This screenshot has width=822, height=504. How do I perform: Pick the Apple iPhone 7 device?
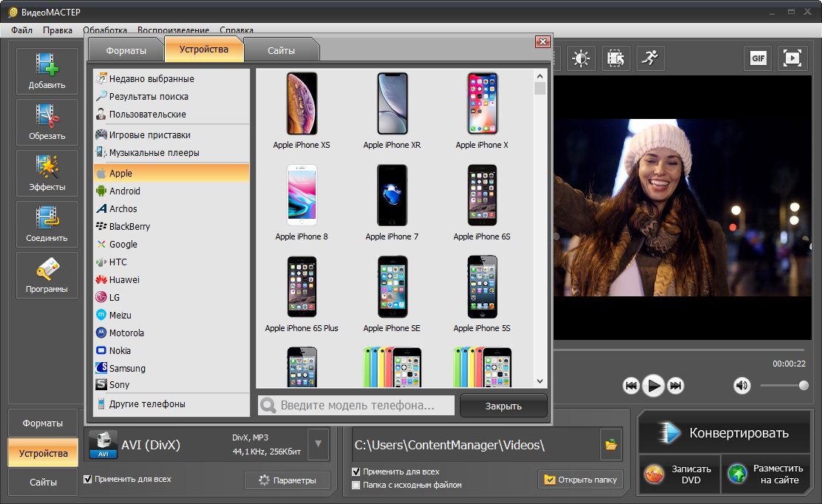(392, 202)
